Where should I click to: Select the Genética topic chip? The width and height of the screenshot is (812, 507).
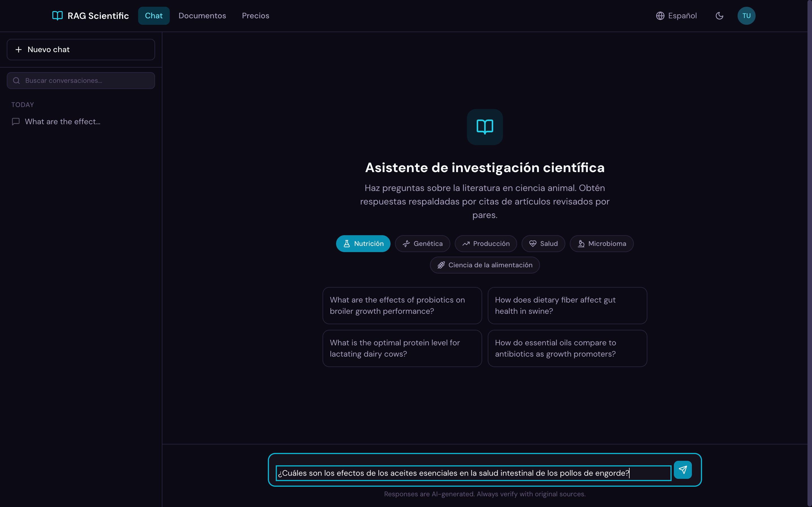point(422,244)
